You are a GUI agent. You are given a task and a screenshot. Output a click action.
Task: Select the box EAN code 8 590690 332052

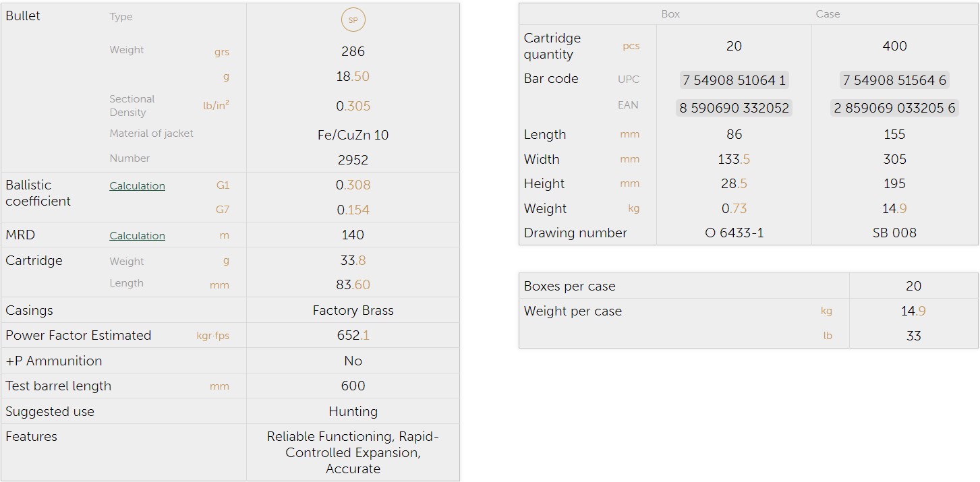pyautogui.click(x=734, y=108)
